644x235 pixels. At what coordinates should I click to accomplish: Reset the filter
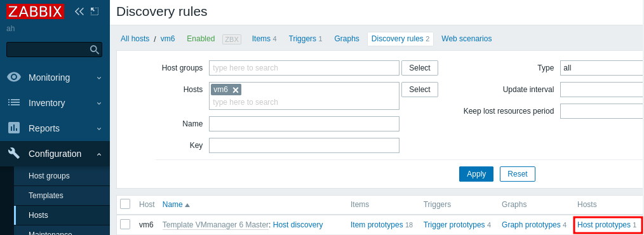[518, 174]
